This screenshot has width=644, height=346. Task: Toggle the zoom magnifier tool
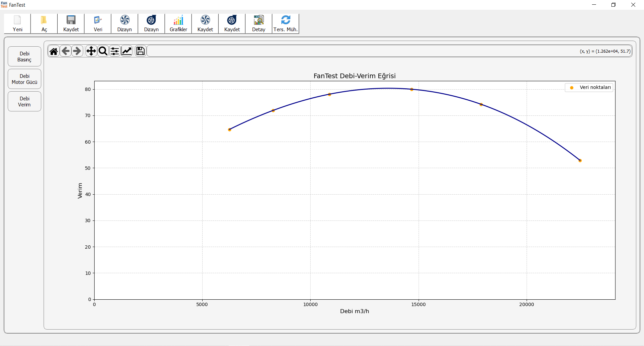(103, 51)
